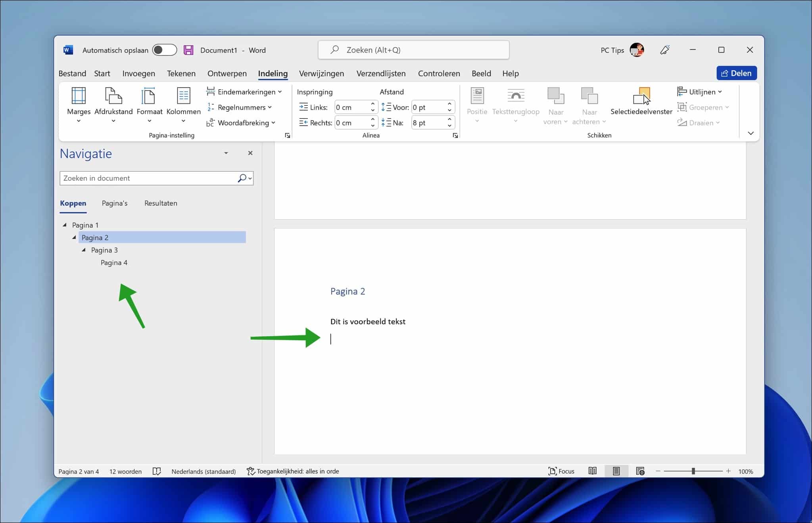This screenshot has height=523, width=812.
Task: Enable Focus mode from the status bar
Action: coord(562,471)
